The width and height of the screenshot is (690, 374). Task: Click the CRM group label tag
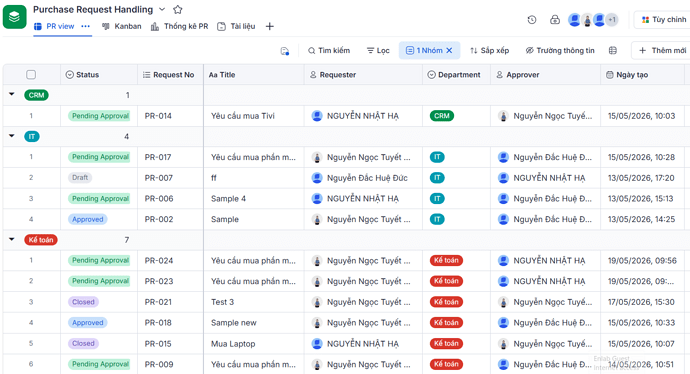coord(37,95)
